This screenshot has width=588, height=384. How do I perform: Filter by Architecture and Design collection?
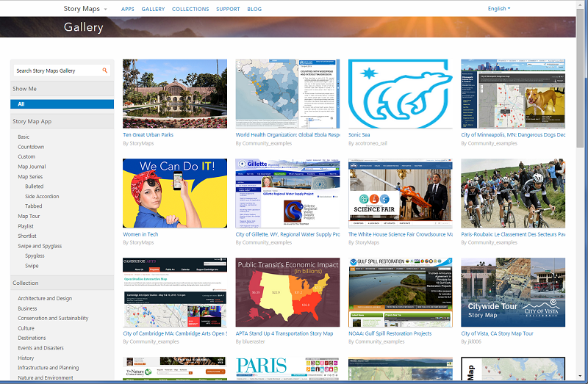pyautogui.click(x=45, y=298)
